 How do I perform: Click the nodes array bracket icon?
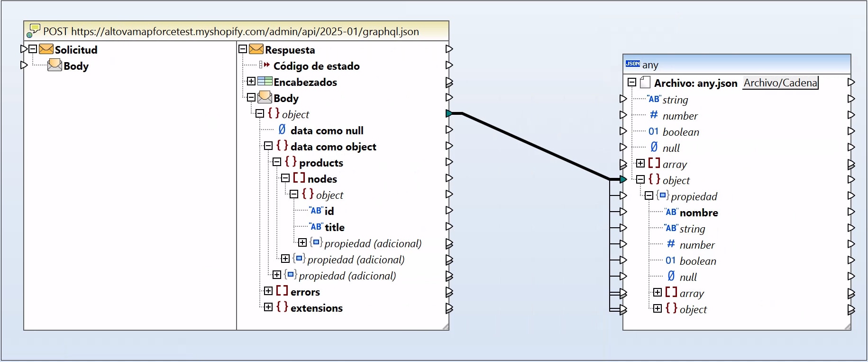tap(299, 178)
